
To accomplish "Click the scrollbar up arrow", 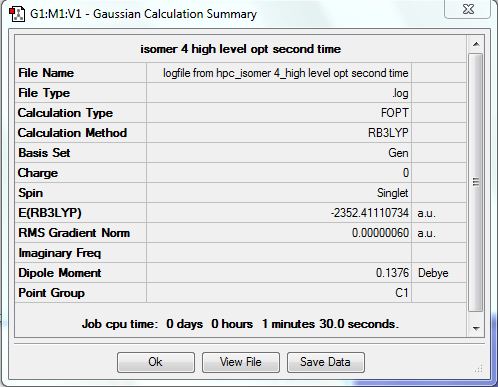I will point(476,44).
